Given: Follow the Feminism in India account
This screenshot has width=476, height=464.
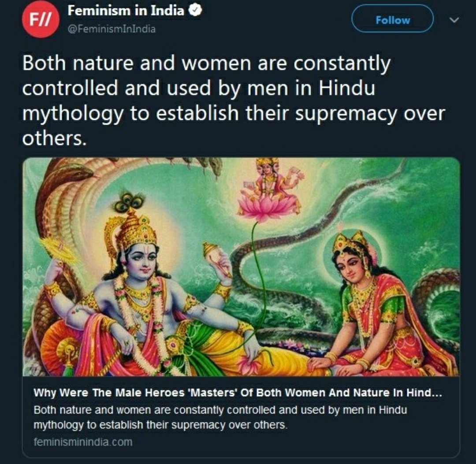Looking at the screenshot, I should [x=392, y=20].
